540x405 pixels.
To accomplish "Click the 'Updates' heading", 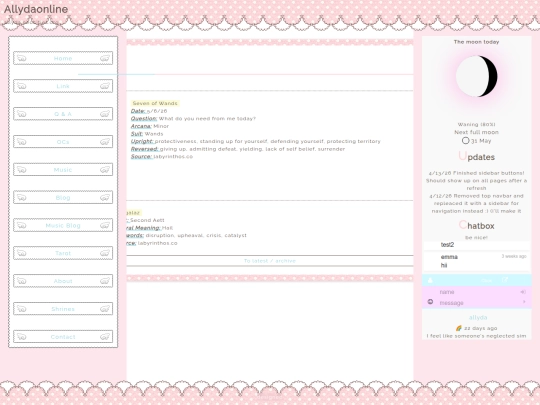I will pos(477,157).
